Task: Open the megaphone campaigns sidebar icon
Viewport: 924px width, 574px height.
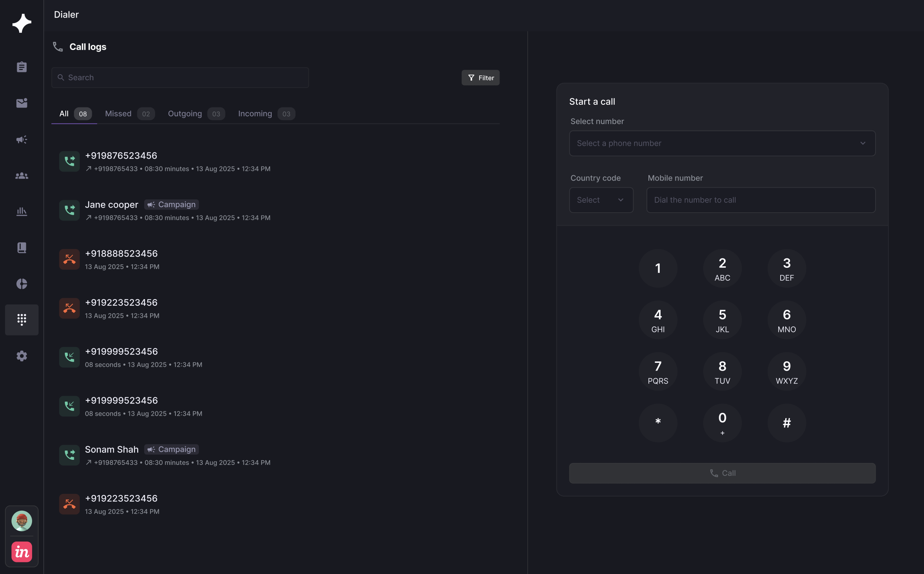Action: click(22, 139)
